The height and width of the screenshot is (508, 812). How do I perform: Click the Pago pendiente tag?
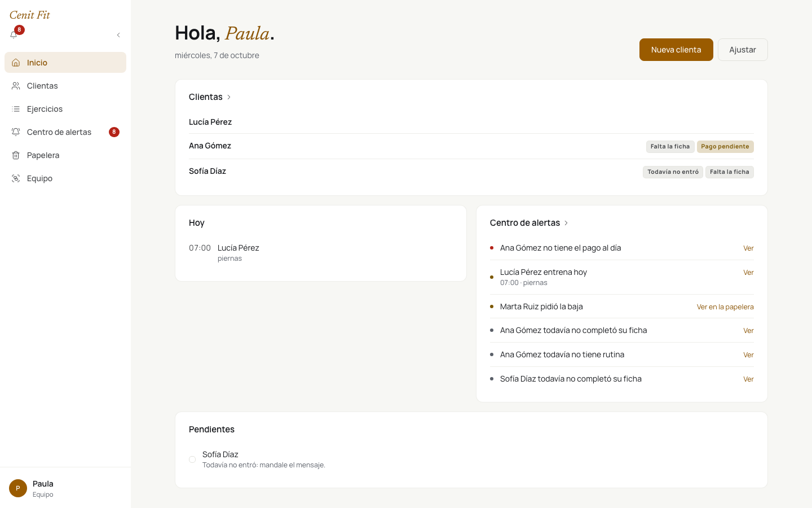coord(725,147)
